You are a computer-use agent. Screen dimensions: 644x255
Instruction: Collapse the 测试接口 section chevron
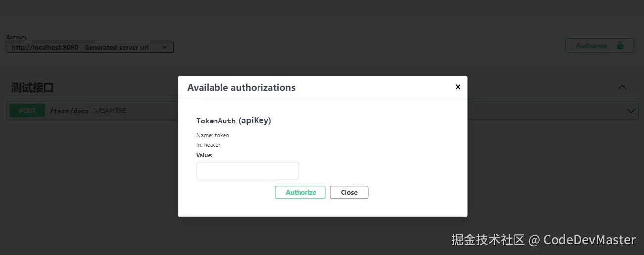[622, 87]
